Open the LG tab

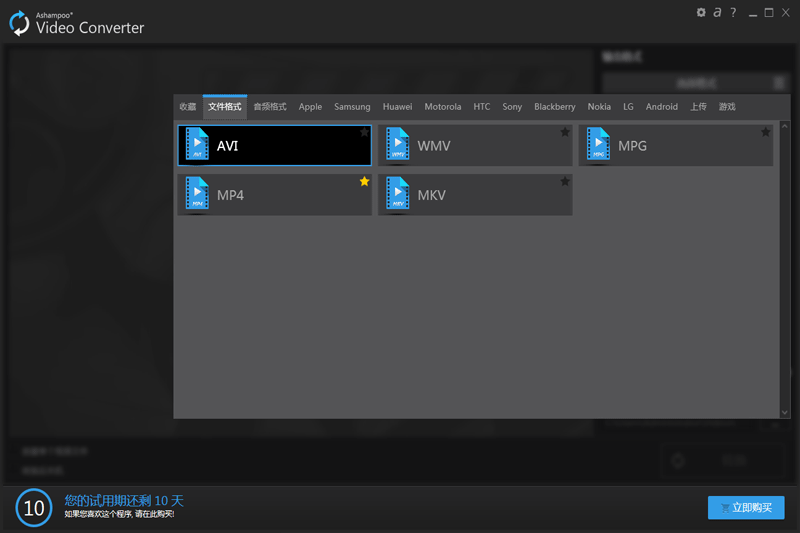[x=628, y=107]
